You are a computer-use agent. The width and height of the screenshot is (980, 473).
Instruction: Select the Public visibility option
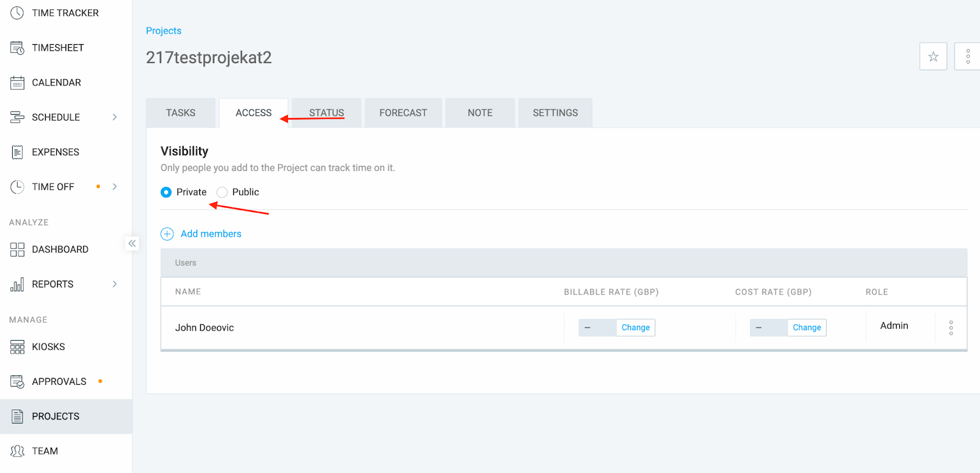[x=222, y=192]
